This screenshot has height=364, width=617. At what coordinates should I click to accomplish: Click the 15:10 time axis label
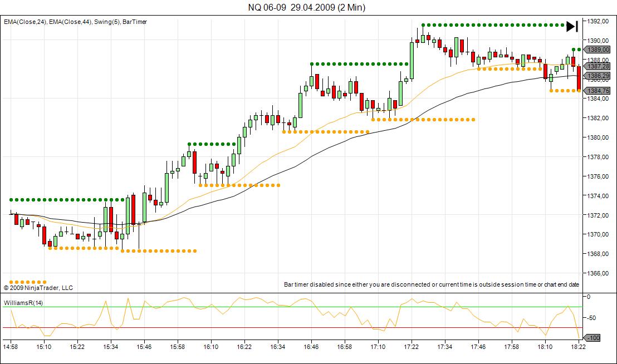coord(44,347)
